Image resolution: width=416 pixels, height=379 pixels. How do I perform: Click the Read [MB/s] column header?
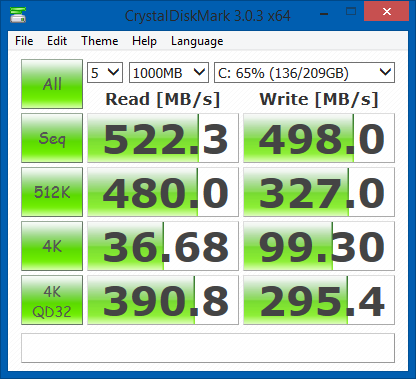[x=163, y=99]
